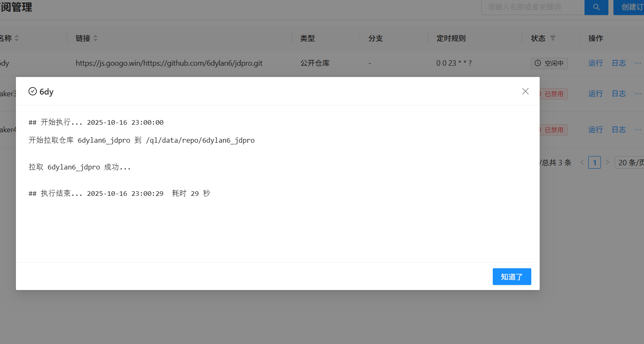644x344 pixels.
Task: Sort the table by 名称 column
Action: coord(17,38)
